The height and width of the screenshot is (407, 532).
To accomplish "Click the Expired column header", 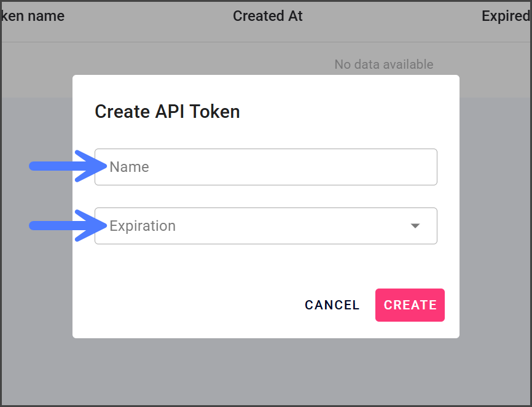I will [x=505, y=16].
